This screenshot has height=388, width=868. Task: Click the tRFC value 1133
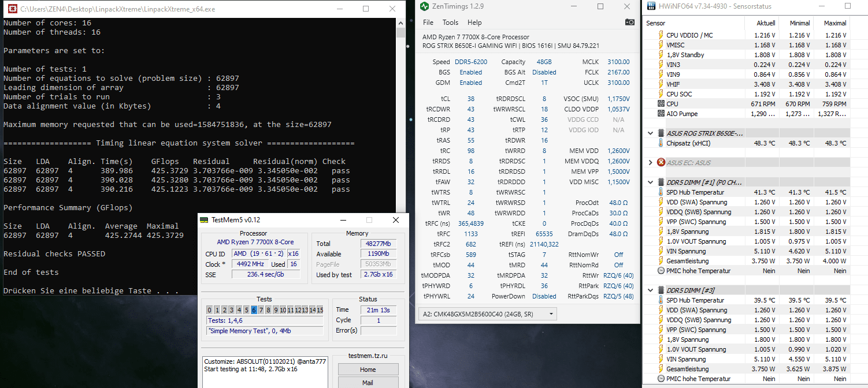[x=471, y=234]
